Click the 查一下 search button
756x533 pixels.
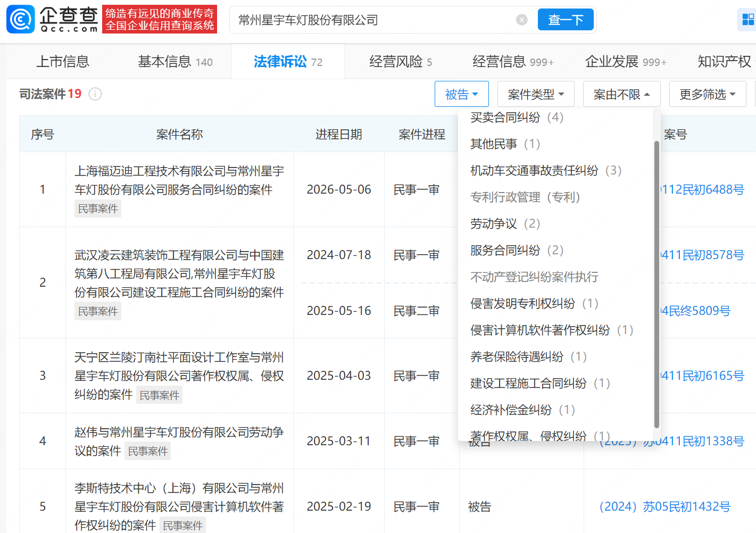[x=566, y=20]
